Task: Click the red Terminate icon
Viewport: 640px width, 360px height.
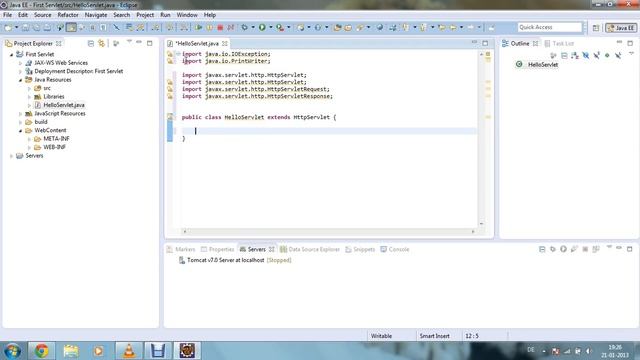Action: [x=220, y=27]
